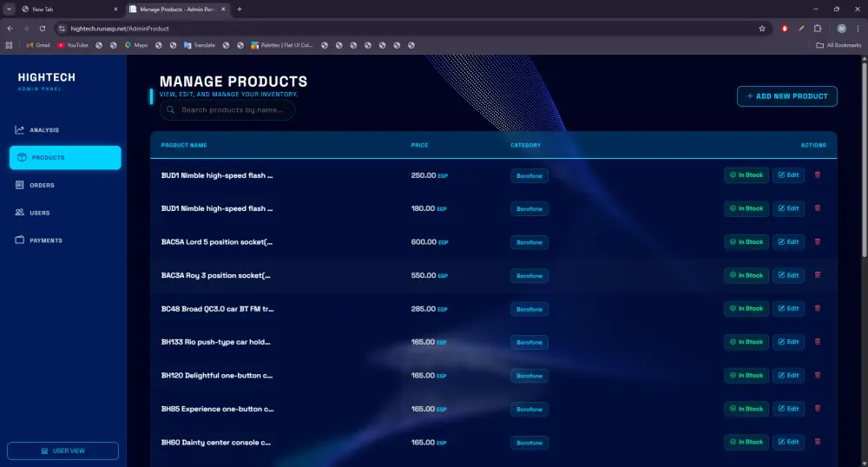Delete BH120 Delightful product via trash icon
Viewport: 868px width, 467px height.
817,375
